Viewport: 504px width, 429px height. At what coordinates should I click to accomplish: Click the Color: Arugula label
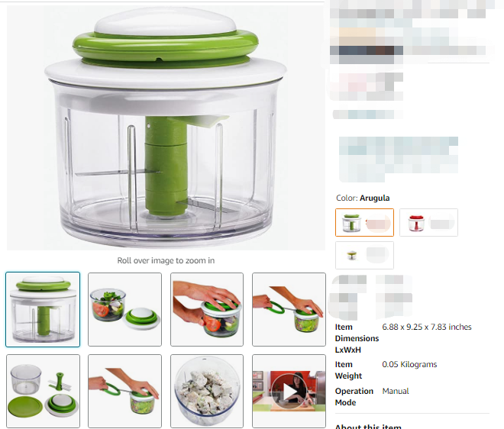[x=363, y=198]
